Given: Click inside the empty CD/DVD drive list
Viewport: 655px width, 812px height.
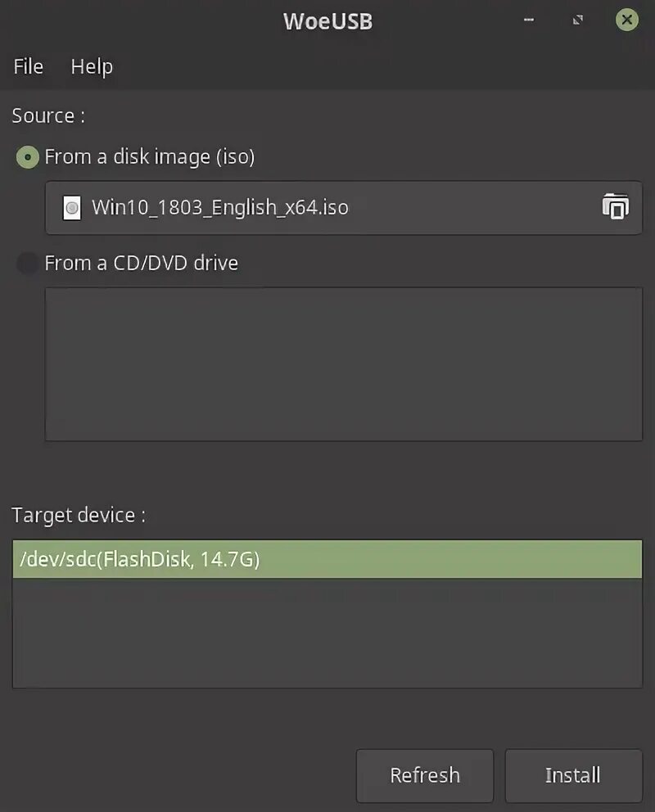Looking at the screenshot, I should coord(343,364).
